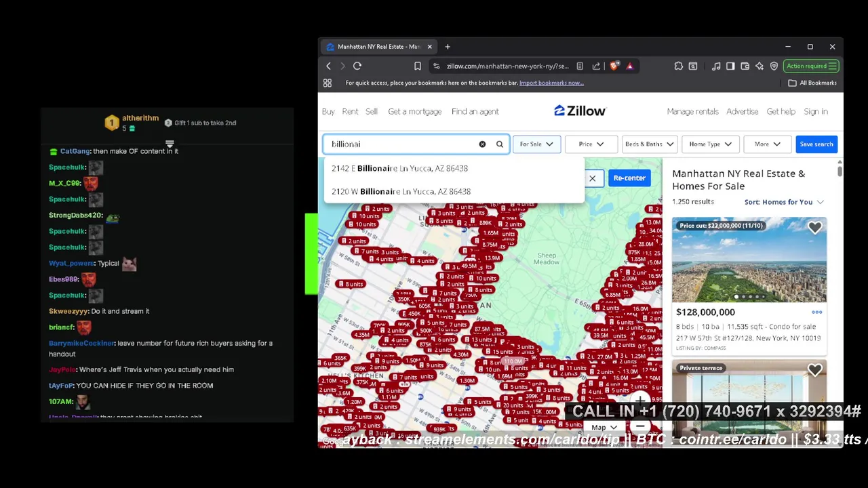Open the Home Type filter dropdown
The image size is (868, 488).
(x=710, y=144)
